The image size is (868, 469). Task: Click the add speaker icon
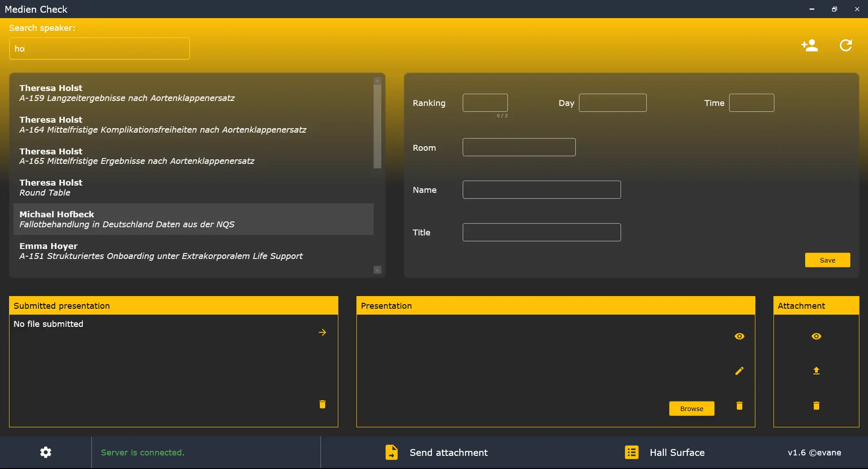click(809, 45)
